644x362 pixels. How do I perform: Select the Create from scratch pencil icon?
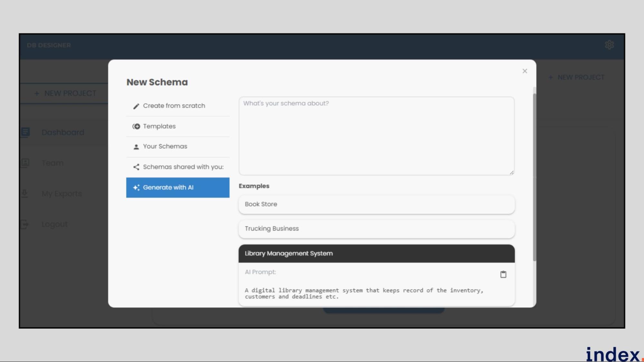[x=136, y=106]
